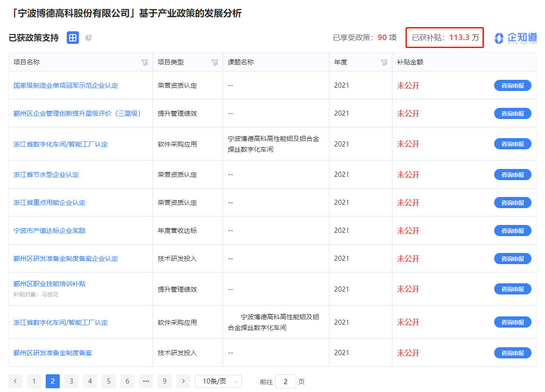Click the 已获补贴: 113.3 万 summary text
The image size is (545, 392).
click(x=445, y=37)
